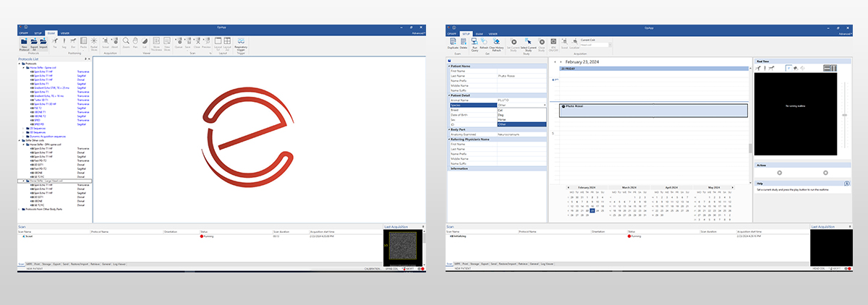
Task: Pin the Protocols List panel
Action: [x=85, y=59]
